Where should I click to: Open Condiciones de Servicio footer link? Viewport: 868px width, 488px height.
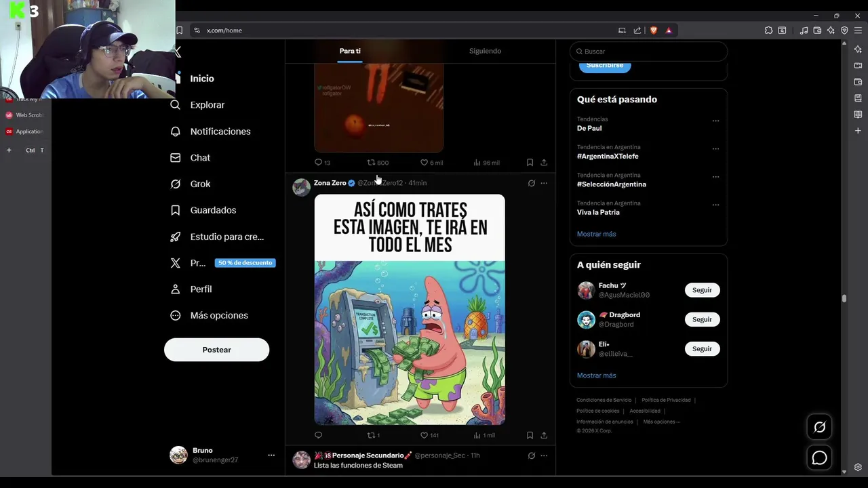(604, 400)
